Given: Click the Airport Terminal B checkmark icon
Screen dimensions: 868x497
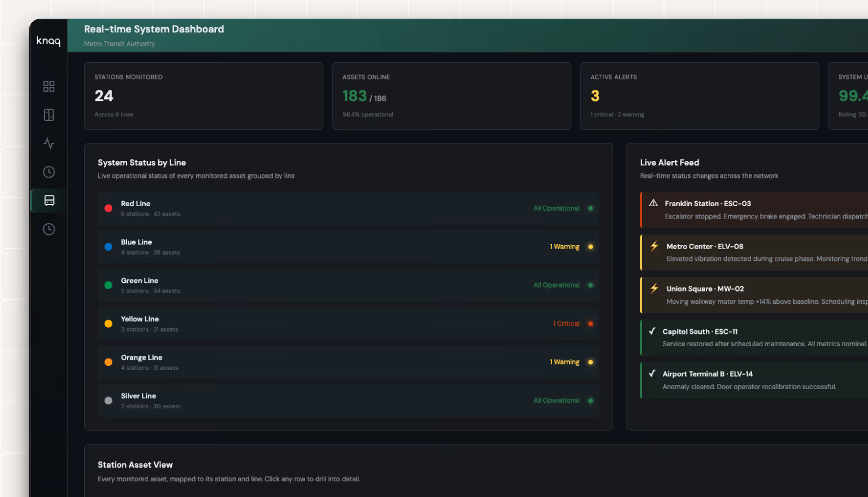Looking at the screenshot, I should coord(652,373).
